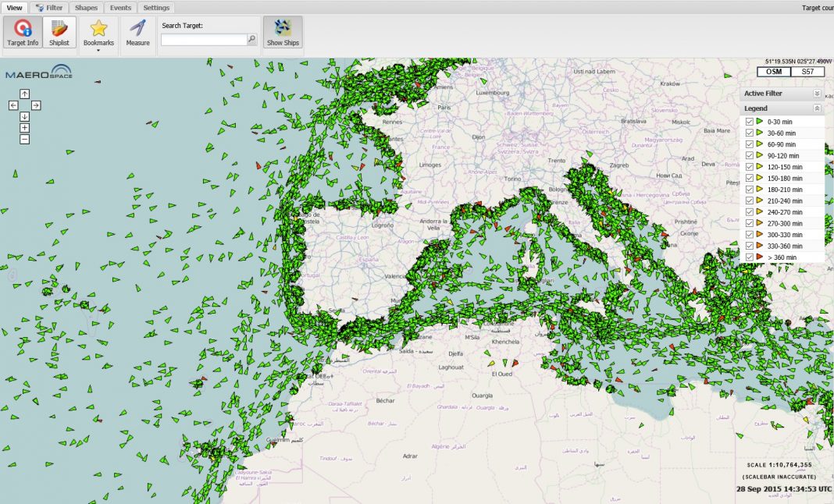The height and width of the screenshot is (504, 834).
Task: Select the OSM map layer
Action: (x=773, y=72)
